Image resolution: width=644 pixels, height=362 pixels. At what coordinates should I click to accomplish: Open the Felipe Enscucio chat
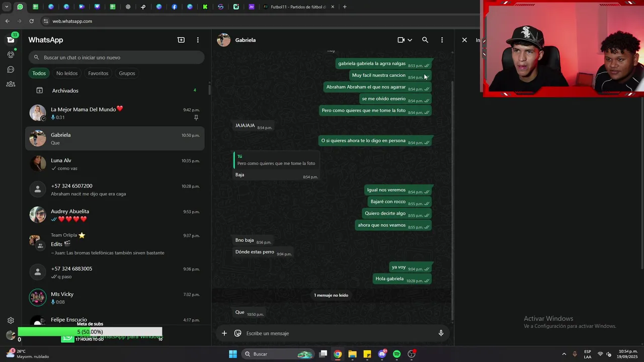(115, 319)
